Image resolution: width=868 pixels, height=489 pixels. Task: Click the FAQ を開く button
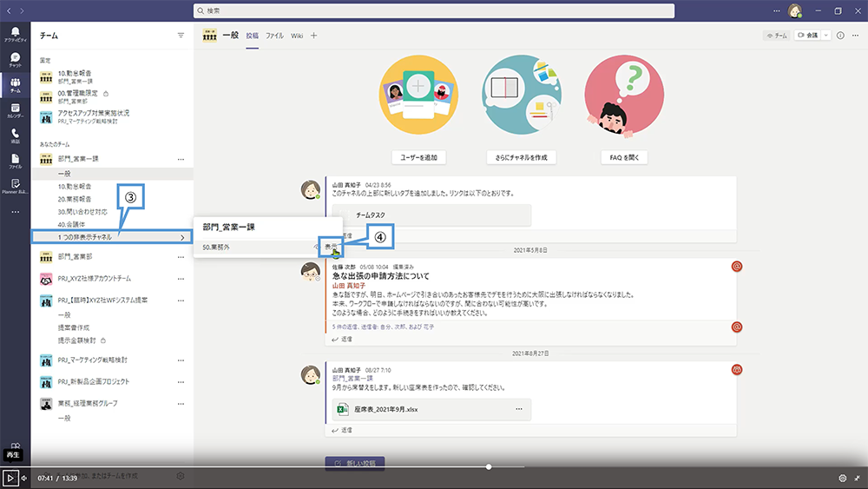point(624,157)
